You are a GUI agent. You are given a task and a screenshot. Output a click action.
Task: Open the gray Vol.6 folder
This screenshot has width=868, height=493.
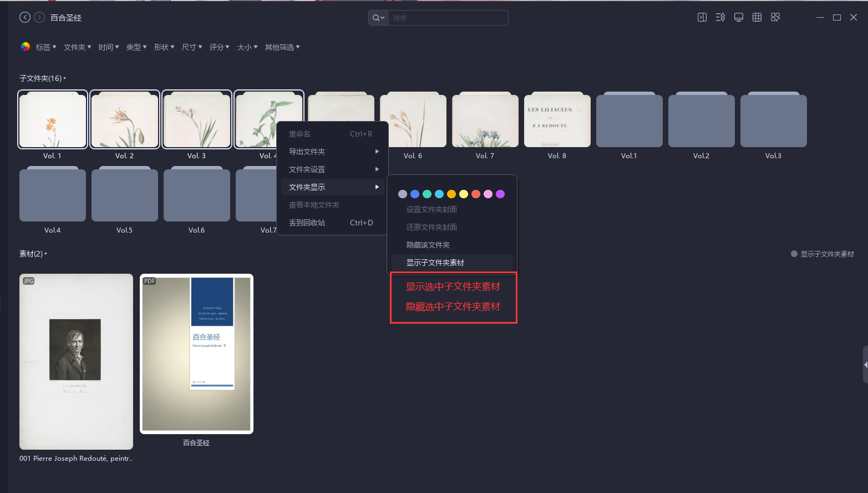pyautogui.click(x=197, y=194)
